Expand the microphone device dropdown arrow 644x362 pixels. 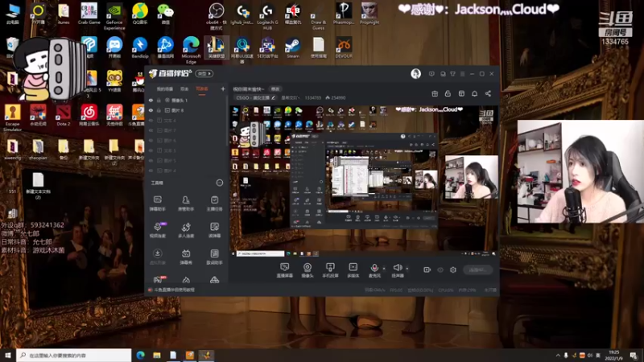click(x=384, y=269)
